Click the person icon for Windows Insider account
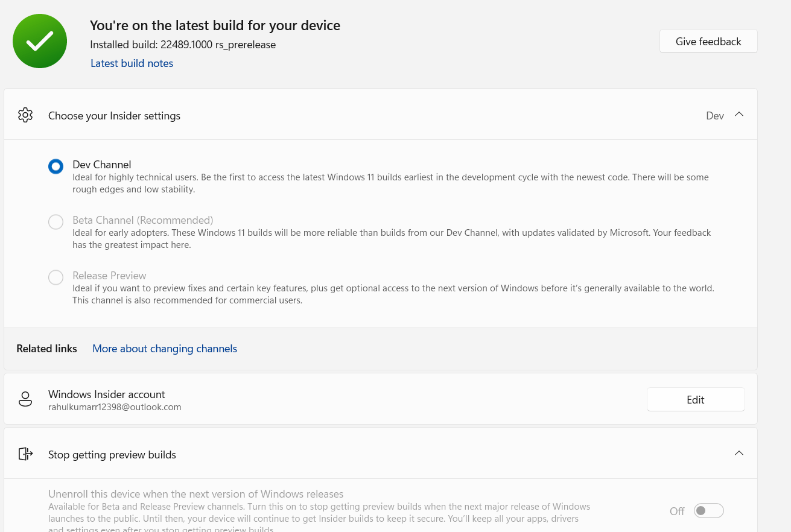 pyautogui.click(x=25, y=399)
